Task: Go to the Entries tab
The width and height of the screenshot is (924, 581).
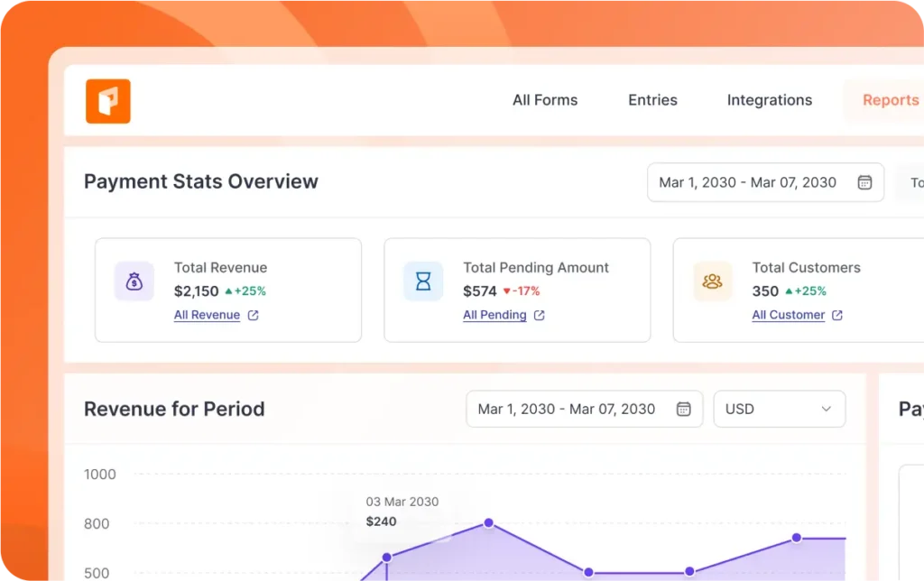Action: point(652,100)
